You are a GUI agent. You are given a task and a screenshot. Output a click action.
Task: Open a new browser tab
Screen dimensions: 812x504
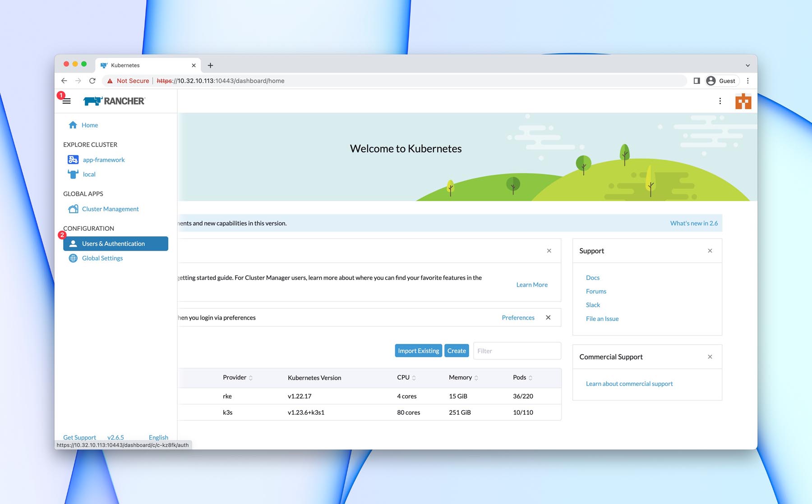[210, 65]
